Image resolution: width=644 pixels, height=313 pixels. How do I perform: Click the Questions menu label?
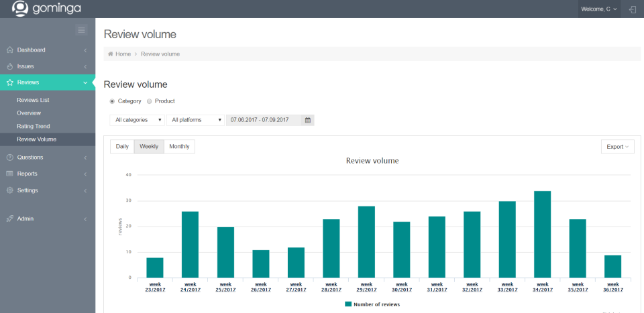click(x=30, y=158)
